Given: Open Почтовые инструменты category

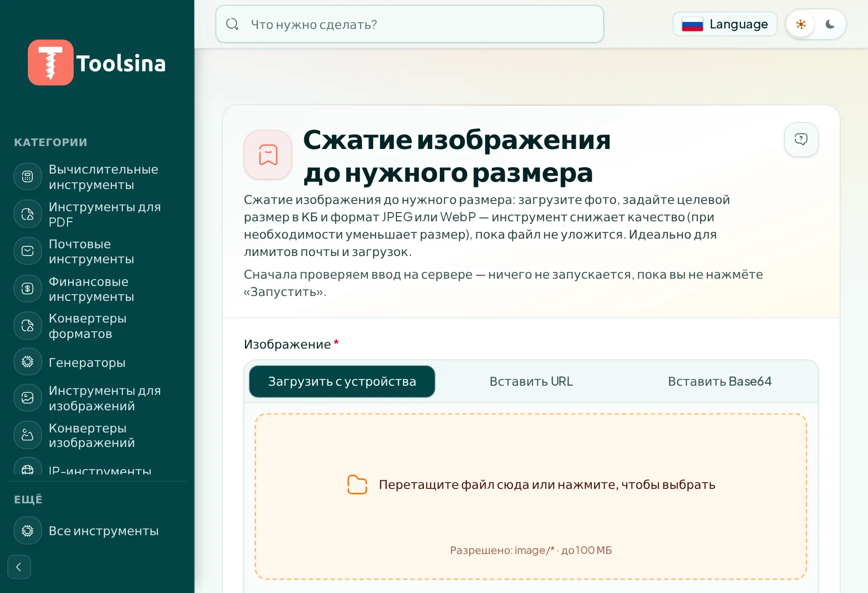Looking at the screenshot, I should click(x=97, y=251).
